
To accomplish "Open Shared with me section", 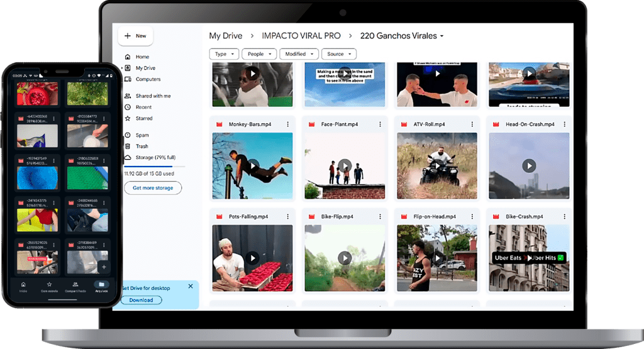I will 153,96.
